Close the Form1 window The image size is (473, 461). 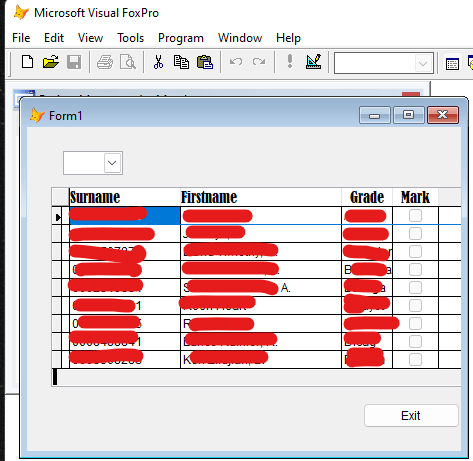coord(443,115)
